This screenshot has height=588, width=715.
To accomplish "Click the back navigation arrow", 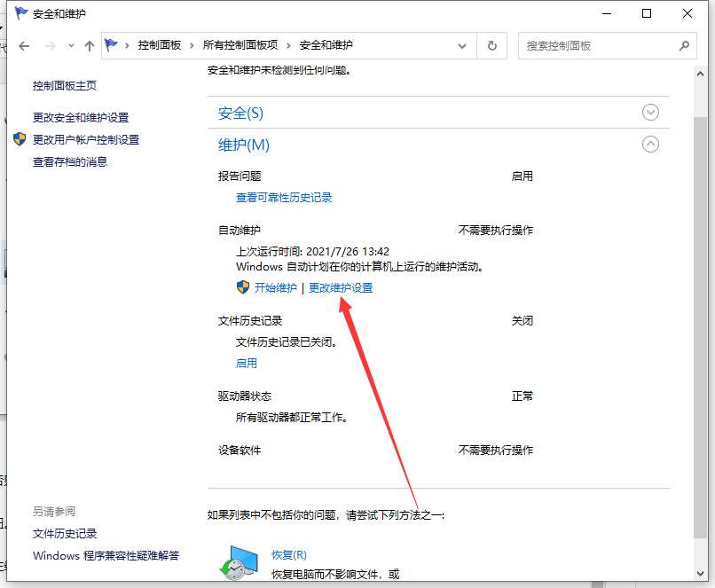I will [24, 45].
